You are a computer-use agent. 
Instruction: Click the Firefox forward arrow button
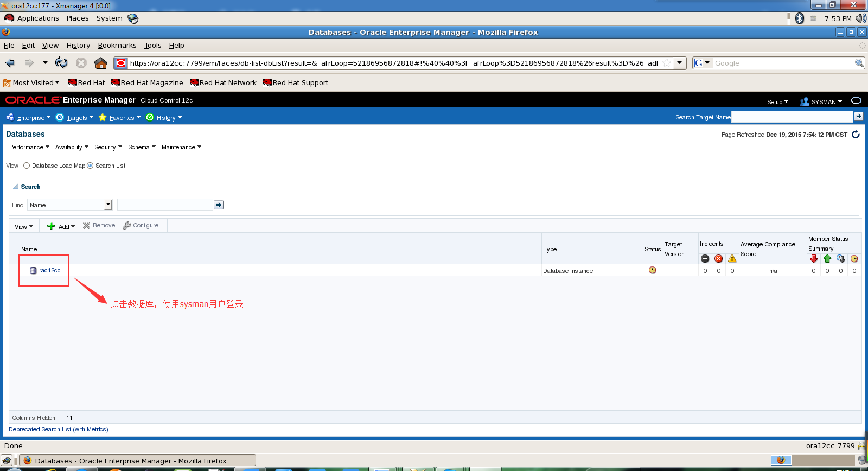tap(29, 63)
